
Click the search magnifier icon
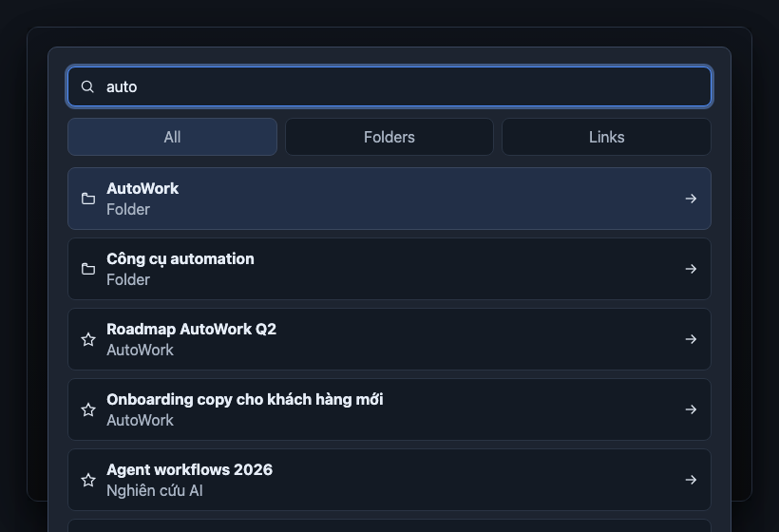click(x=87, y=87)
